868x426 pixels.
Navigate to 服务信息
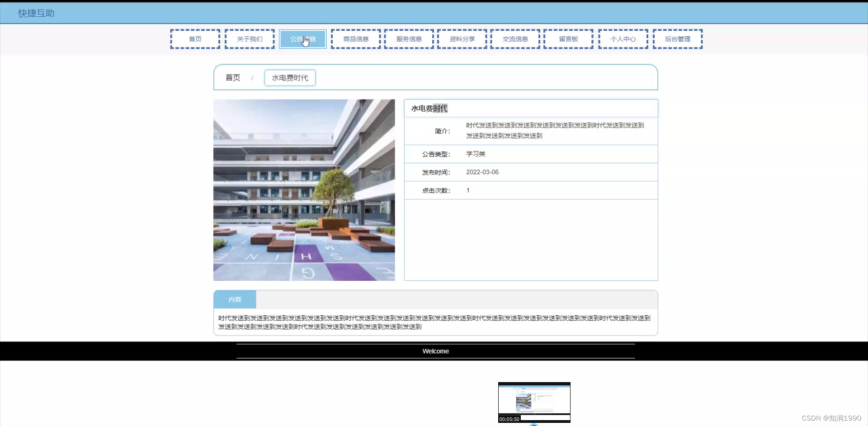coord(409,39)
